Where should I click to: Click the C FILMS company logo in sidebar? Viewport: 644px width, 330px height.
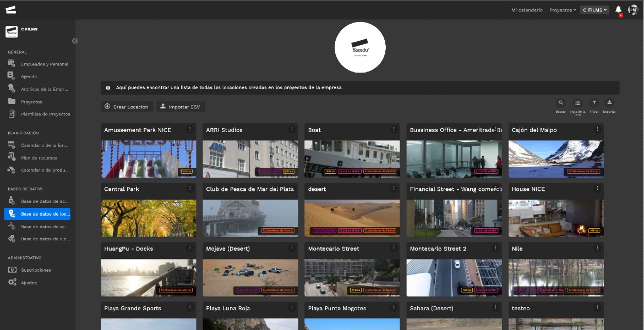click(12, 31)
